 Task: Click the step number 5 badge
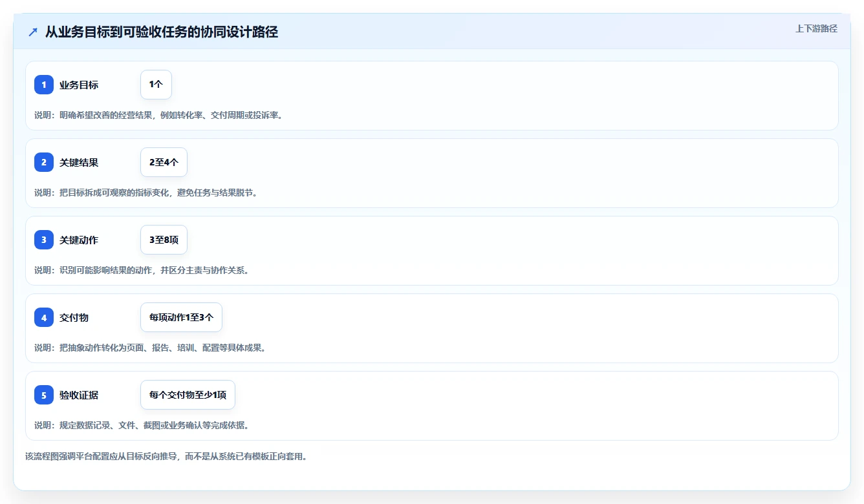(x=44, y=395)
